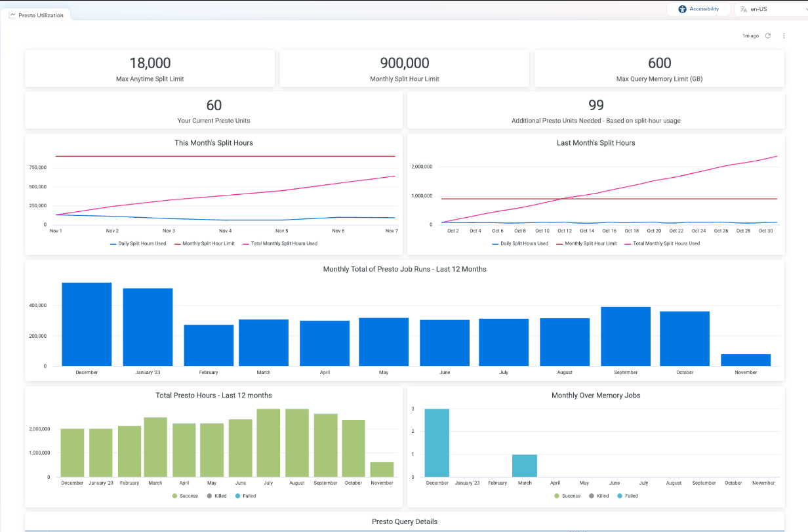The image size is (808, 532).
Task: Click the Accessibility person icon
Action: point(682,9)
